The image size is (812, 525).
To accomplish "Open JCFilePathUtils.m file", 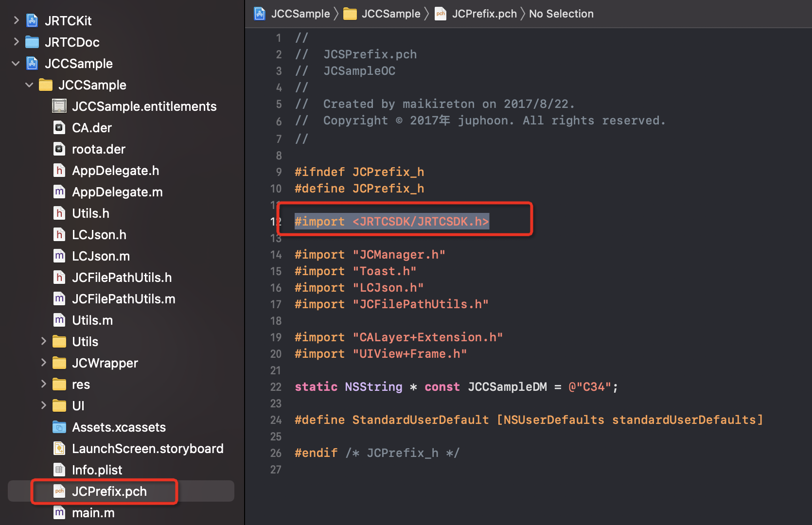I will pyautogui.click(x=124, y=299).
